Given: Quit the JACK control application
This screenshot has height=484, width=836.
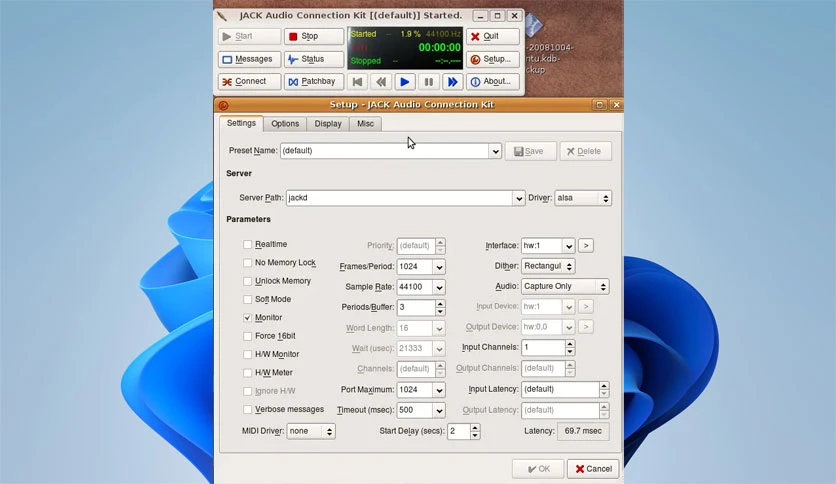Looking at the screenshot, I should [493, 36].
